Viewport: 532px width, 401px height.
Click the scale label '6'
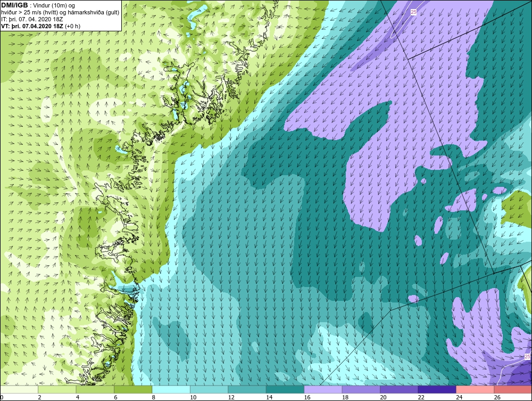[115, 397]
